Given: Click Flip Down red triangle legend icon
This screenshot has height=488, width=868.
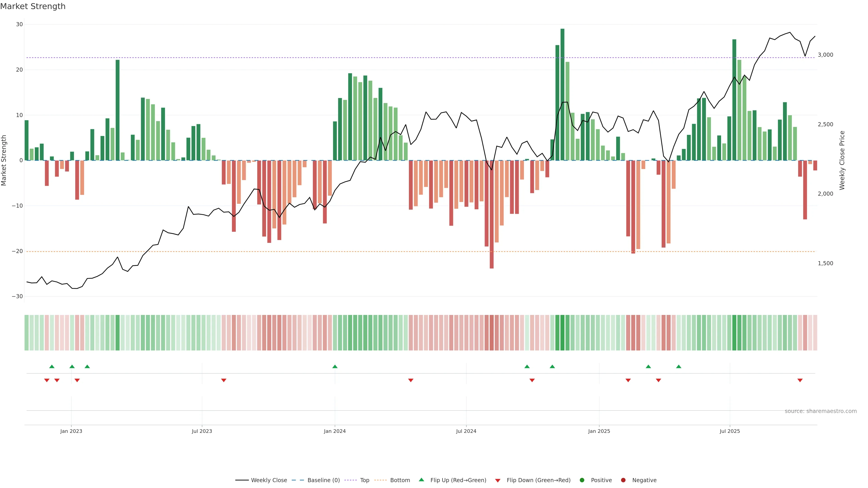Looking at the screenshot, I should (x=498, y=481).
